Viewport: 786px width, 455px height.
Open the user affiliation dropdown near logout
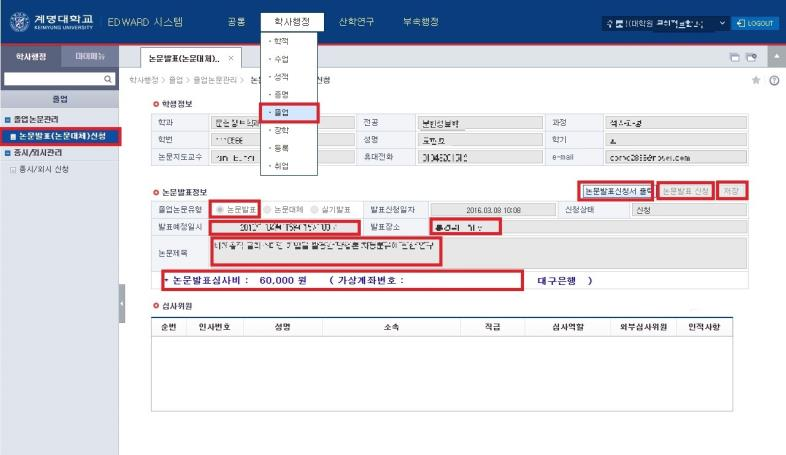(x=721, y=22)
